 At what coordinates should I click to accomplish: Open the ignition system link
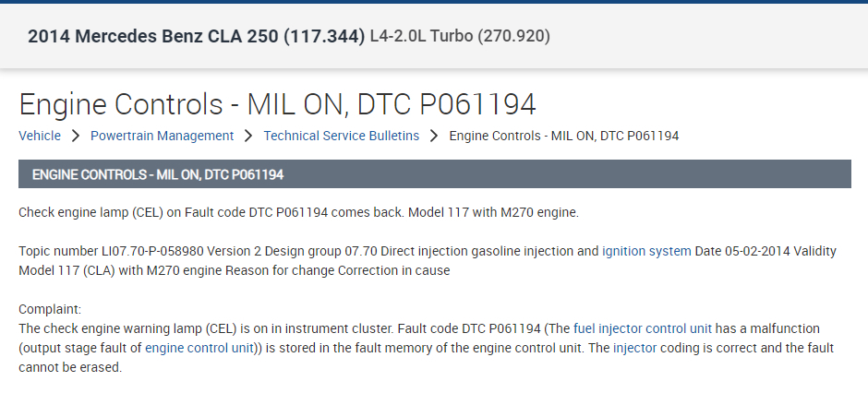click(x=646, y=251)
